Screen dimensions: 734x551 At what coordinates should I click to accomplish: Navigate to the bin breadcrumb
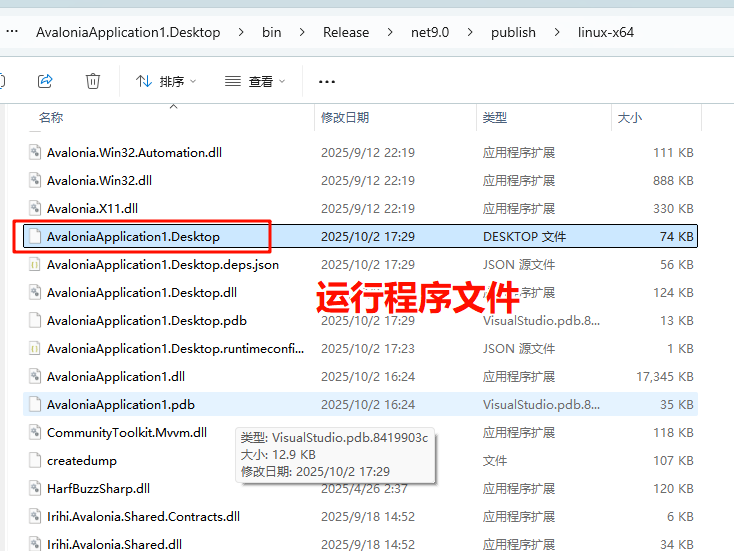coord(272,32)
